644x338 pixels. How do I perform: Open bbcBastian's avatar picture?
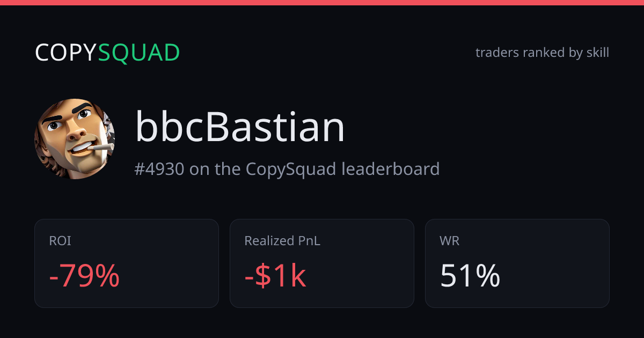click(75, 138)
